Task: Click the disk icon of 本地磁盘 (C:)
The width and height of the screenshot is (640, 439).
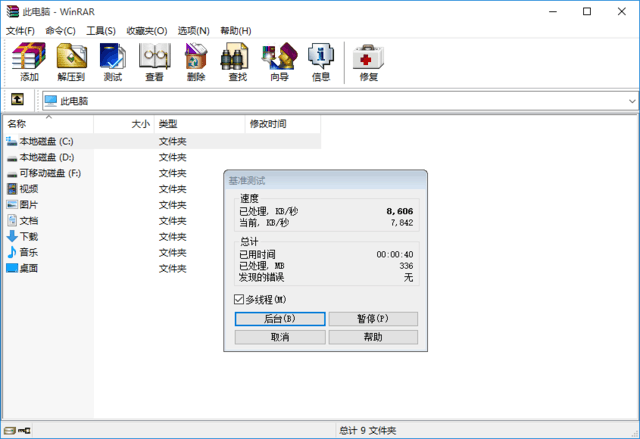Action: (x=12, y=141)
